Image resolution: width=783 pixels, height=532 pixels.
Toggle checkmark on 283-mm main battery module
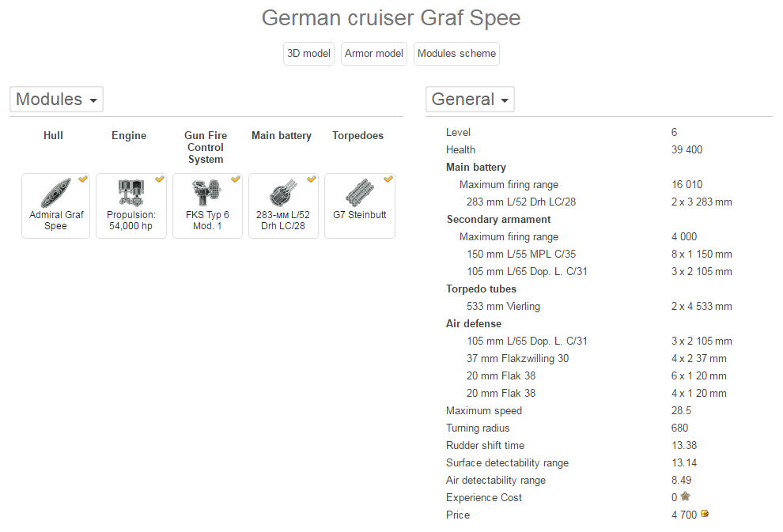(x=312, y=179)
